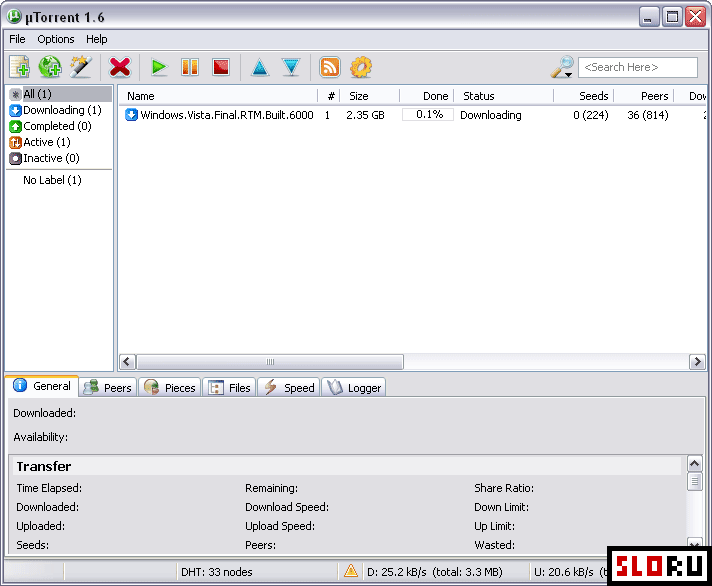Click the orange Pause torrent icon

pos(190,67)
